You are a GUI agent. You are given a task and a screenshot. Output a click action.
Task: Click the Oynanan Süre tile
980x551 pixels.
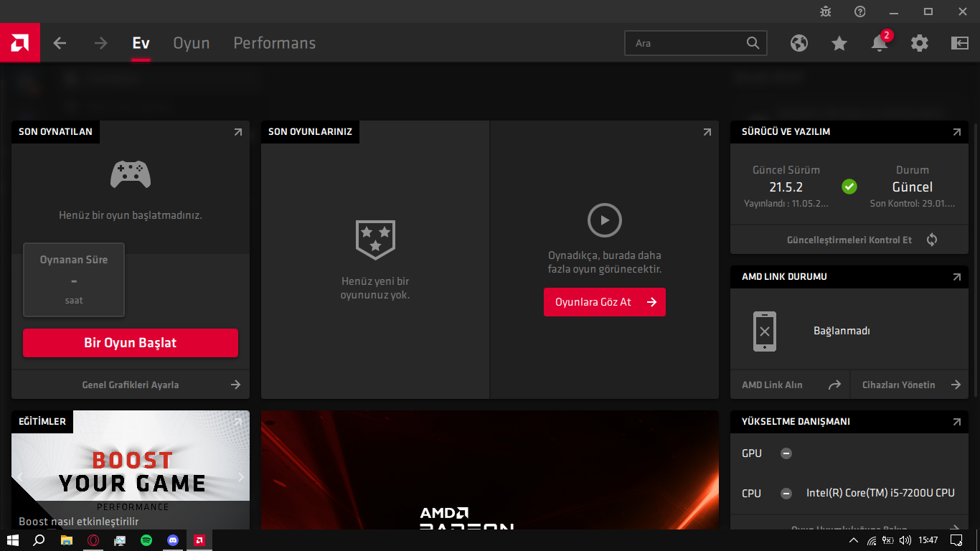click(74, 280)
